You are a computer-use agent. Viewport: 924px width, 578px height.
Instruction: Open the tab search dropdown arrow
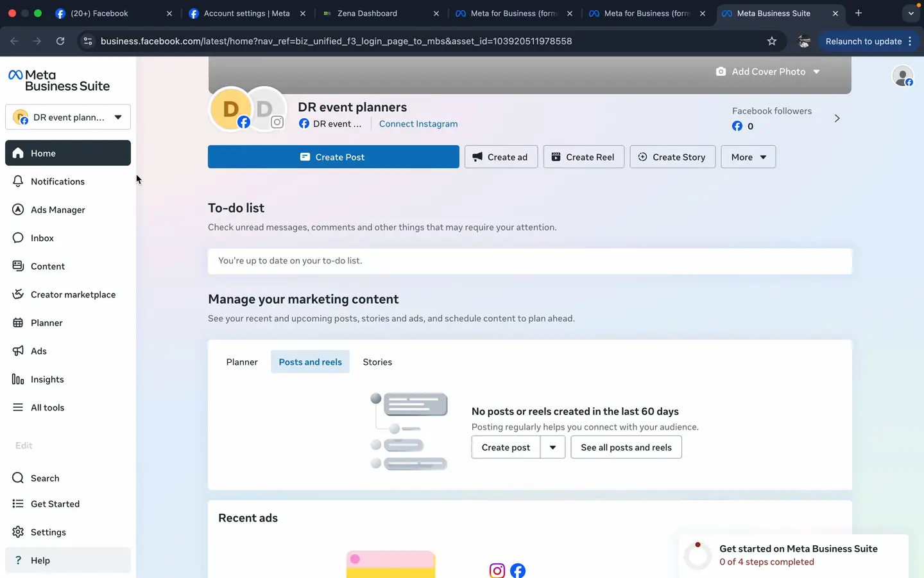coord(911,13)
